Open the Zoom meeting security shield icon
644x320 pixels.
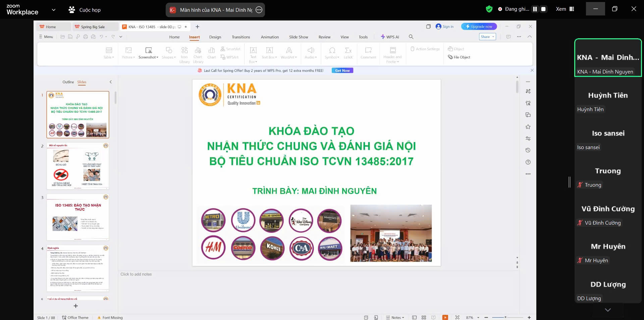pyautogui.click(x=489, y=9)
